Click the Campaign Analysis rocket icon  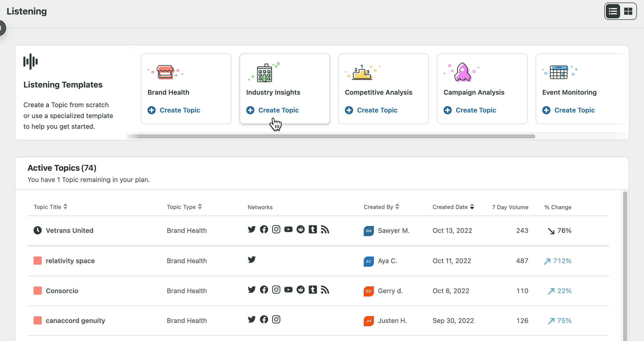click(x=462, y=72)
